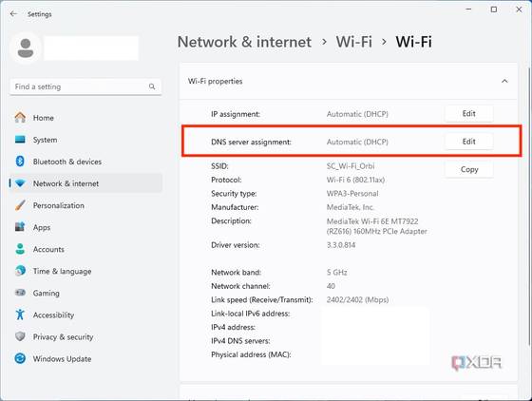Screen dimensions: 532x401
Task: Copy the Wi-Fi properties
Action: (x=469, y=169)
